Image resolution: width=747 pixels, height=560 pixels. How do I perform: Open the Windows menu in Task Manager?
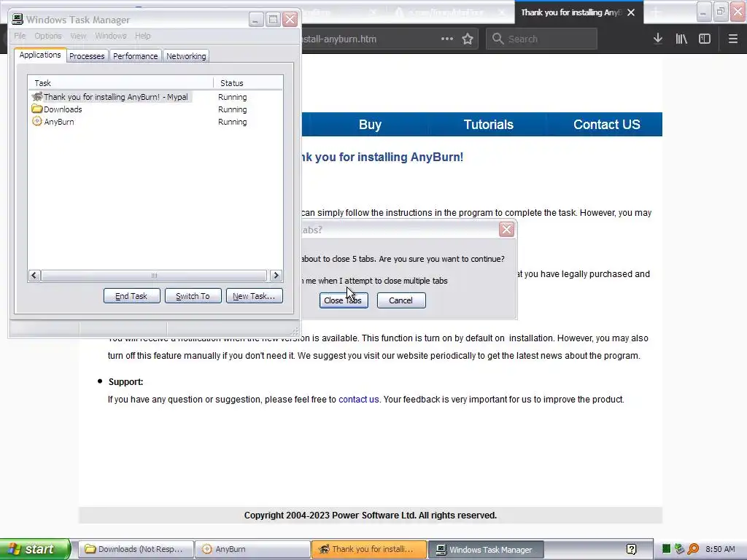(111, 36)
